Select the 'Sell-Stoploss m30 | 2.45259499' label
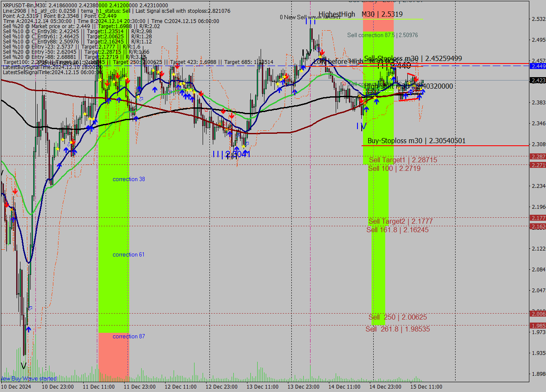546x392 pixels. pos(413,59)
